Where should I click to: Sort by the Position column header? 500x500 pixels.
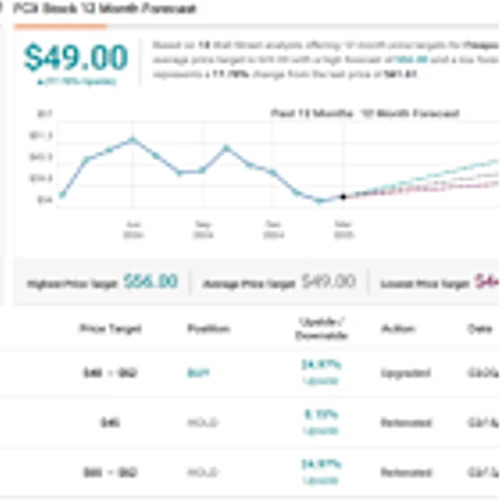(209, 329)
